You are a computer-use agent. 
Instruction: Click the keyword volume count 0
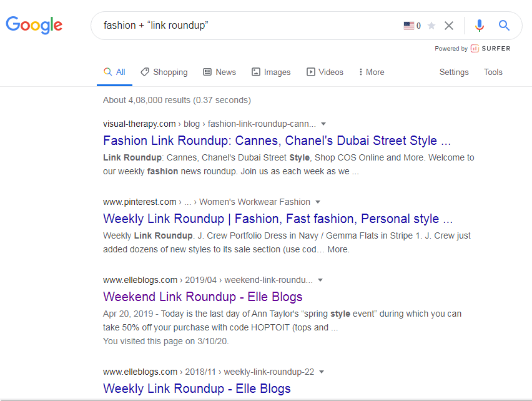point(419,26)
